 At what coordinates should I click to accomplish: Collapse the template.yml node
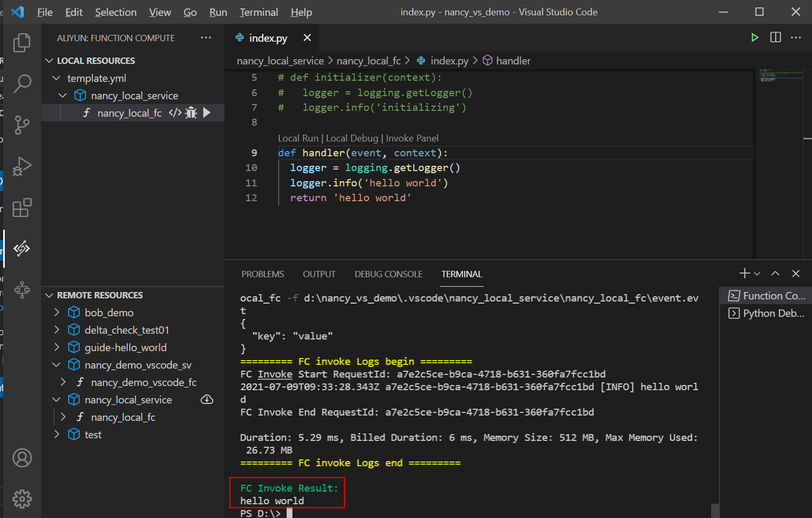56,78
